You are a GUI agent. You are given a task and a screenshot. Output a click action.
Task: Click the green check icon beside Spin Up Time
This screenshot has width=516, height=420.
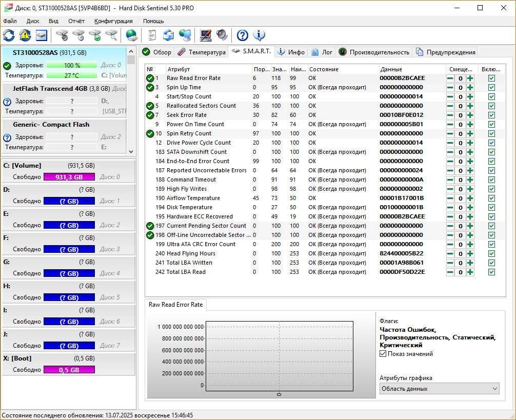150,88
